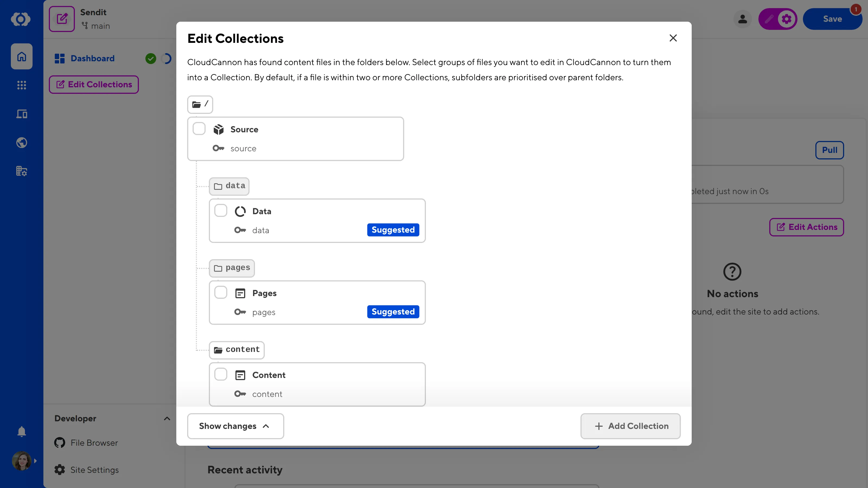Click the Pull button on the right

pos(829,150)
